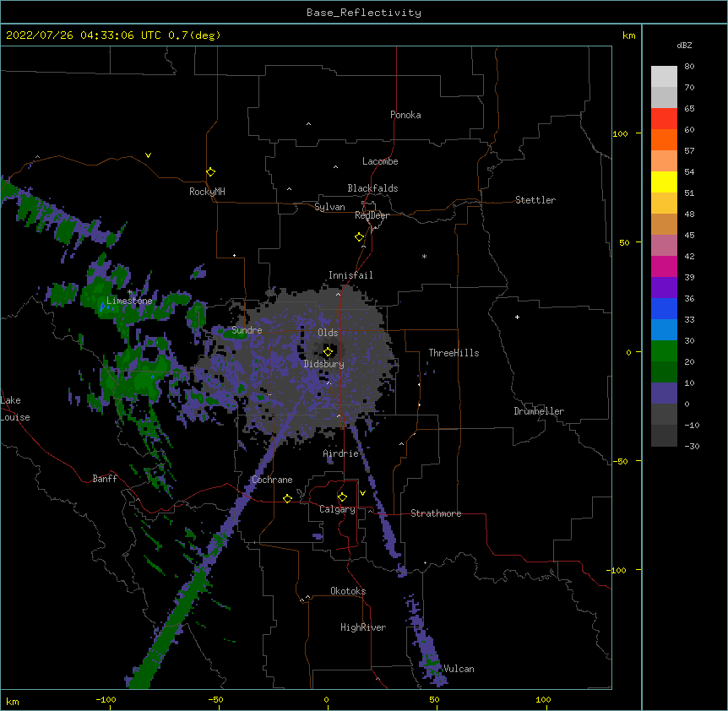
Task: Choose the slate purple 10-0 dBZ legend swatch
Action: tap(664, 393)
